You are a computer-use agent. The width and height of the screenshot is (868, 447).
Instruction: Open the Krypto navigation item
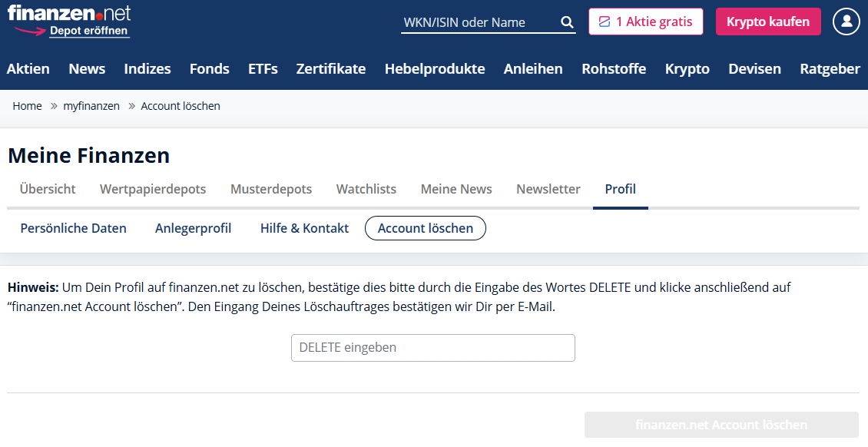[x=687, y=68]
